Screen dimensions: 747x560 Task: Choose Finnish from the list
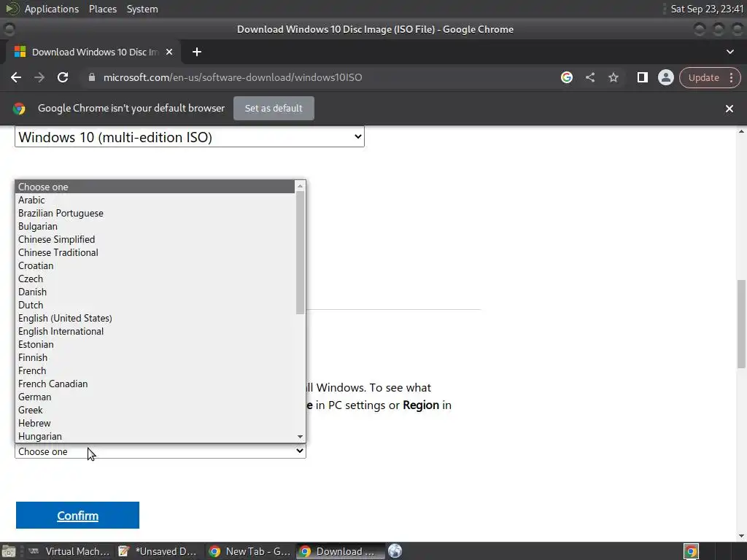155,357
